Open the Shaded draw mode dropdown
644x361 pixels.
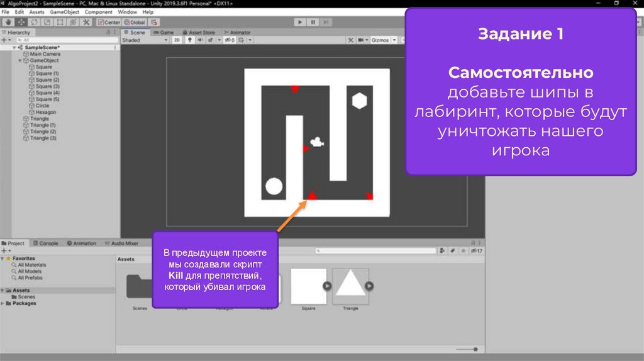tap(145, 40)
